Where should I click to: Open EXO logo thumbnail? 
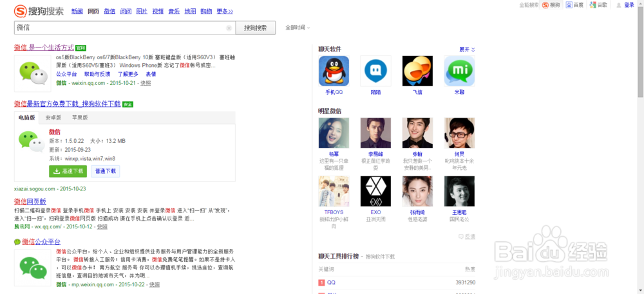[x=376, y=191]
